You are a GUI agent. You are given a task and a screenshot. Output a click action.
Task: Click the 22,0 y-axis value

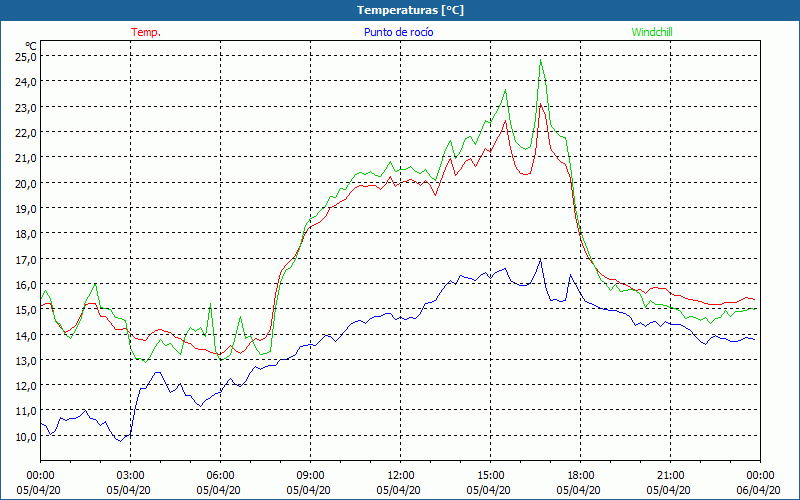[25, 133]
